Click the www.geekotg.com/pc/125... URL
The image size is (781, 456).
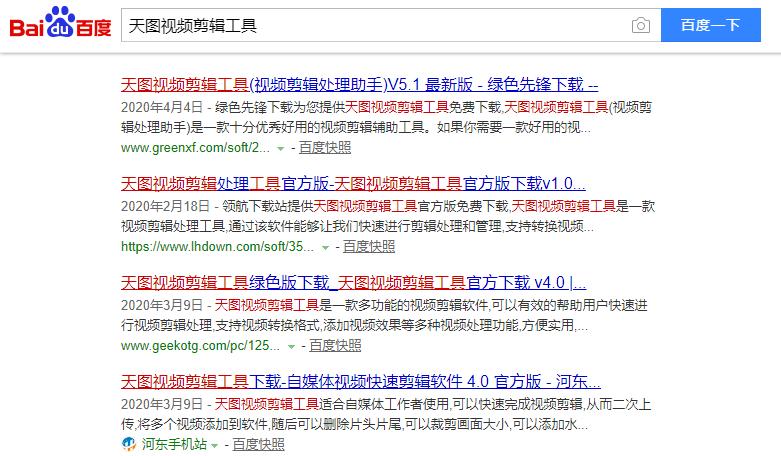click(x=200, y=345)
